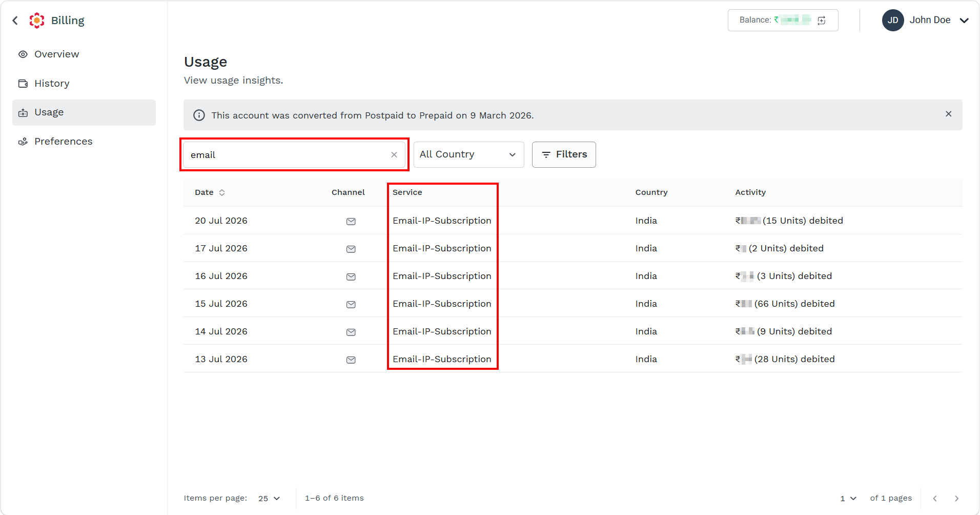This screenshot has width=980, height=515.
Task: Select the 14 Jul 2026 date cell
Action: pos(221,331)
